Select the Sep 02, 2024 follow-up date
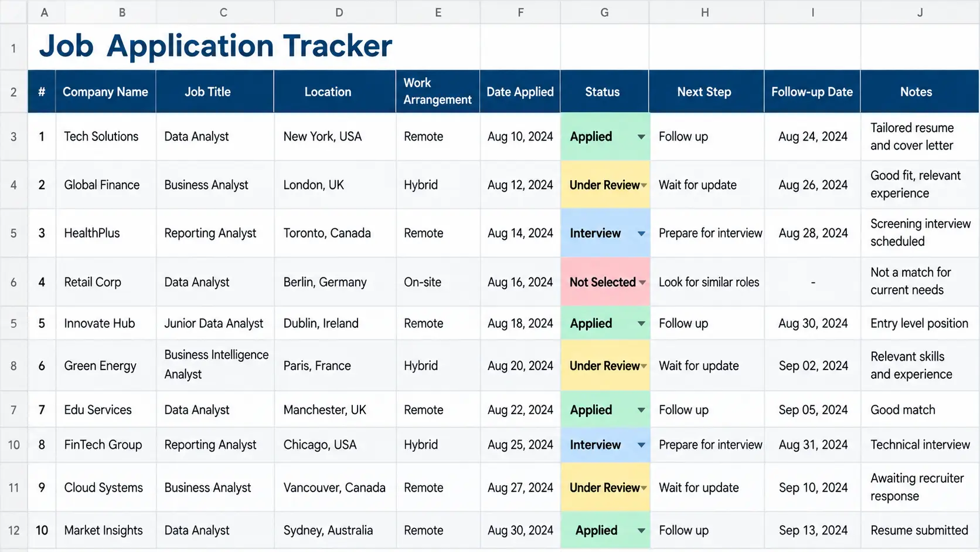The width and height of the screenshot is (980, 552). (812, 365)
